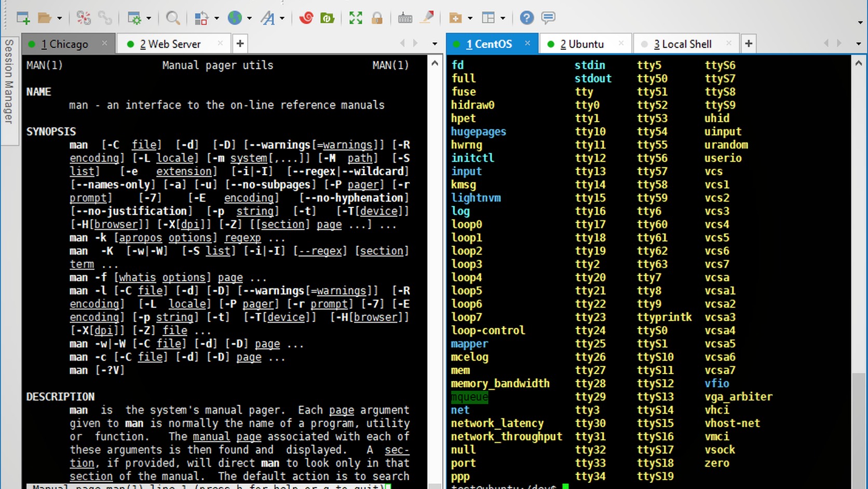Click the layout panes icon

click(488, 18)
